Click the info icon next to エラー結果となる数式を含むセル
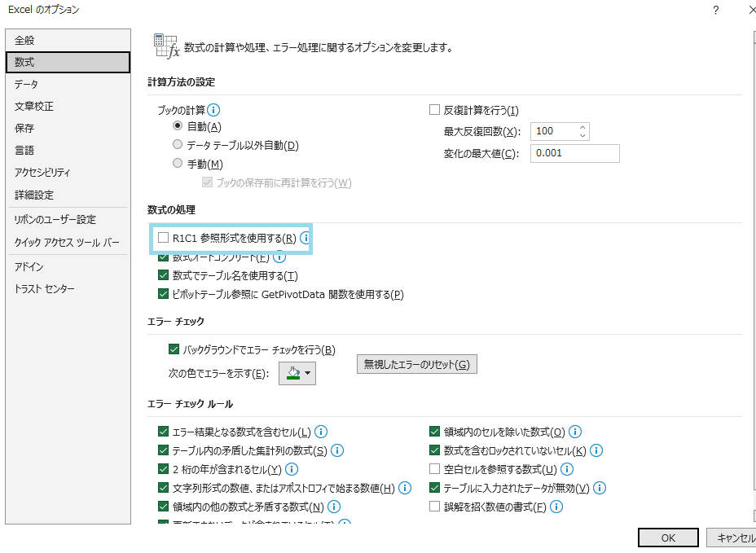This screenshot has height=553, width=756. coord(321,432)
